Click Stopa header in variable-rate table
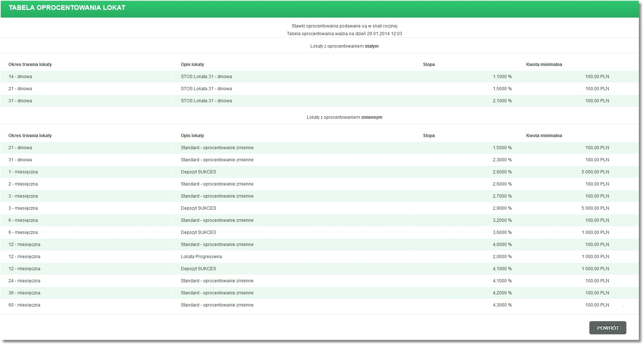 click(x=429, y=136)
